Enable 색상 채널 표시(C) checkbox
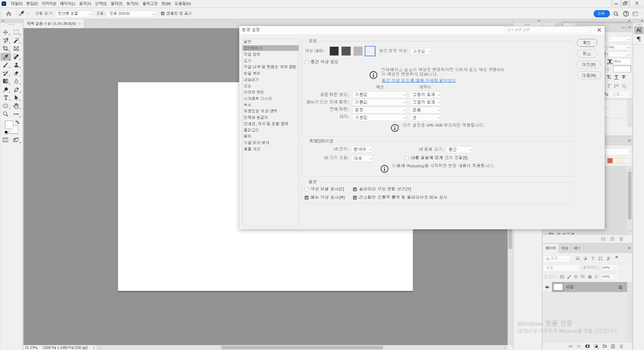Screen dimensions: 644x350 (307, 190)
